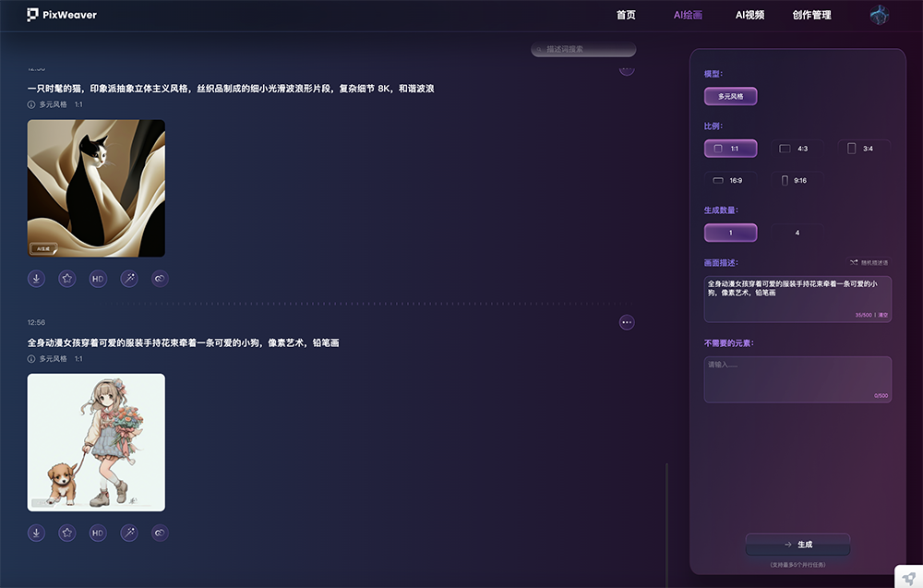Download the anime girl with puppy image
The height and width of the screenshot is (588, 923).
[x=36, y=533]
